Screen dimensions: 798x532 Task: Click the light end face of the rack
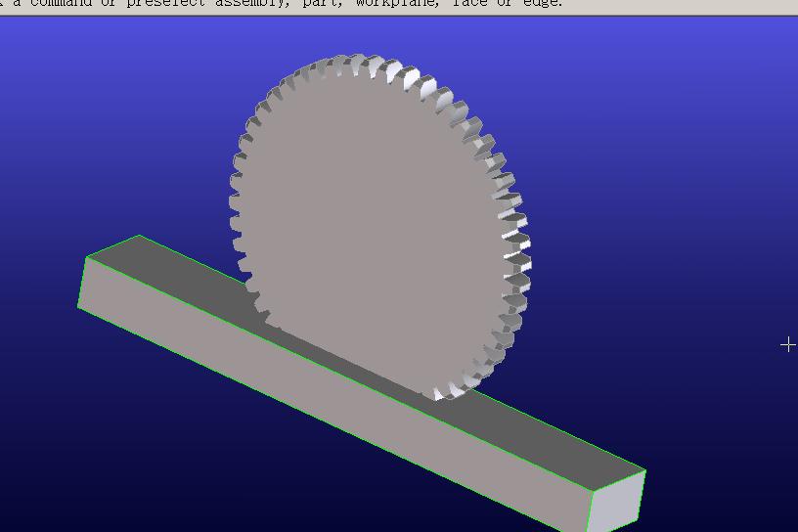617,503
